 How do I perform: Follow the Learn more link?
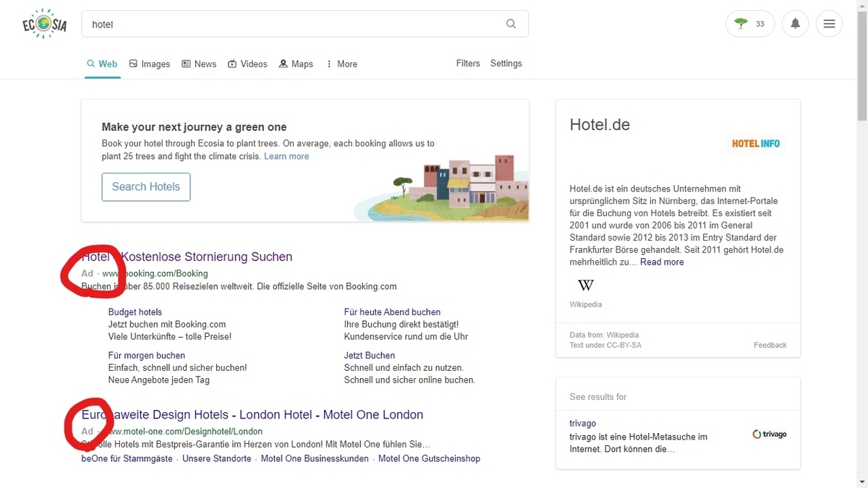pos(286,156)
